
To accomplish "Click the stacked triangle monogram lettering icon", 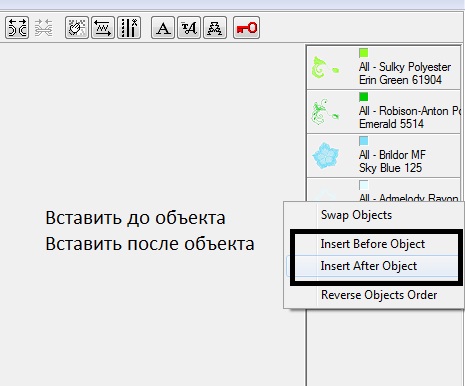I will tap(215, 28).
